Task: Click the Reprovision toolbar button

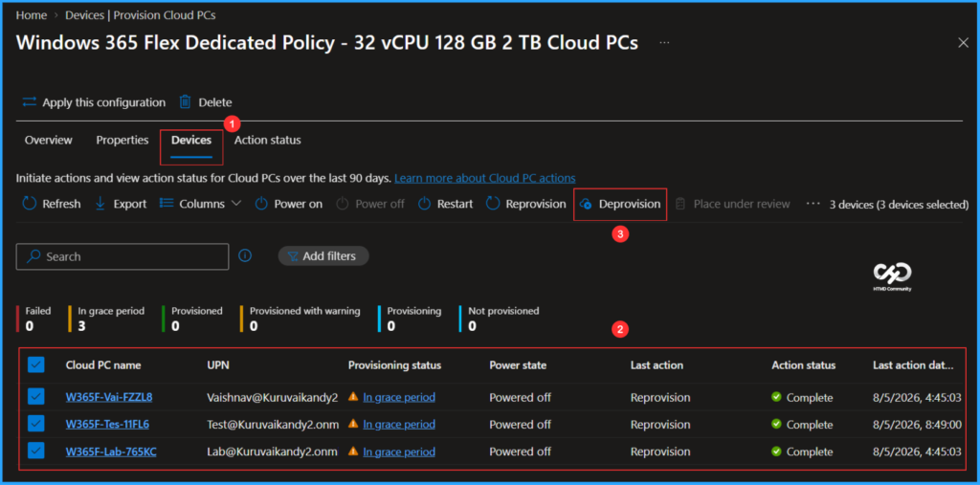Action: coord(526,204)
